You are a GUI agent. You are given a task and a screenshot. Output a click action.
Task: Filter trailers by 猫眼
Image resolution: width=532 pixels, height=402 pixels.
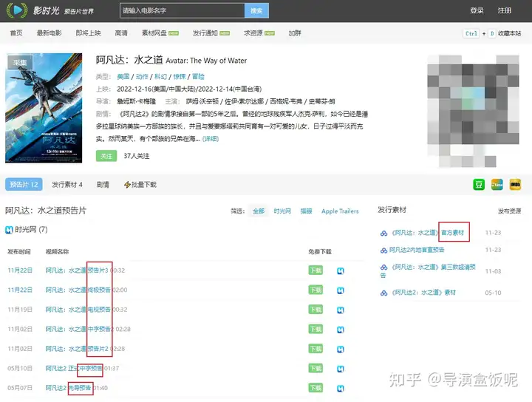306,211
